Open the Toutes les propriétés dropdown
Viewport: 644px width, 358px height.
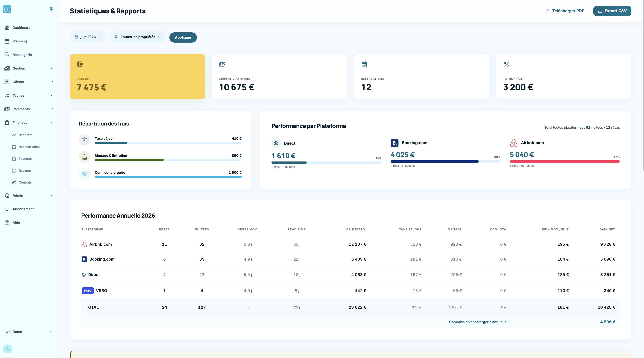tap(138, 37)
